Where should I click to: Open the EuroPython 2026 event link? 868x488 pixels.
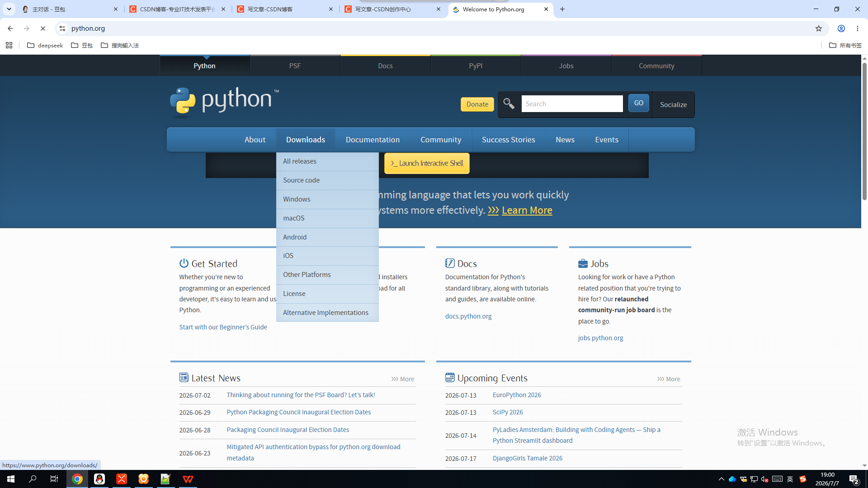point(517,395)
